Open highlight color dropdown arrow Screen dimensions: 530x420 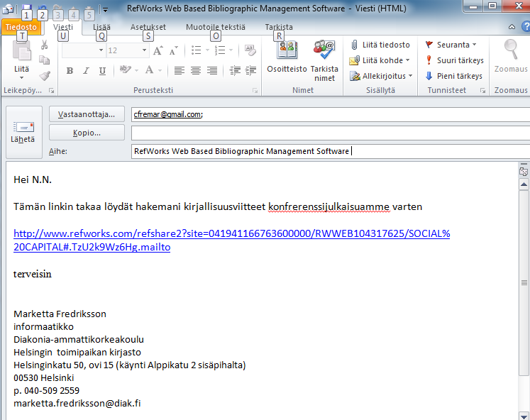(136, 71)
